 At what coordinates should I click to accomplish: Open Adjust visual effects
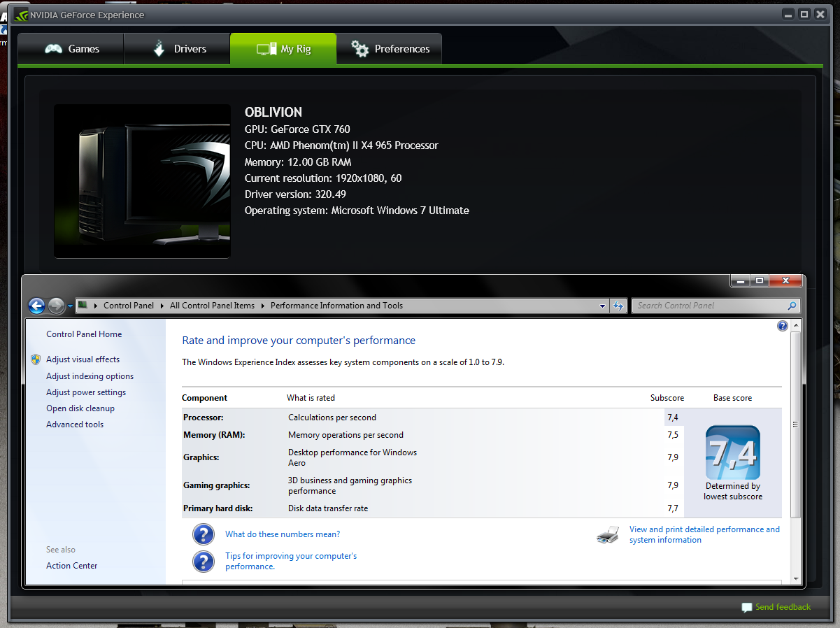[x=83, y=359]
